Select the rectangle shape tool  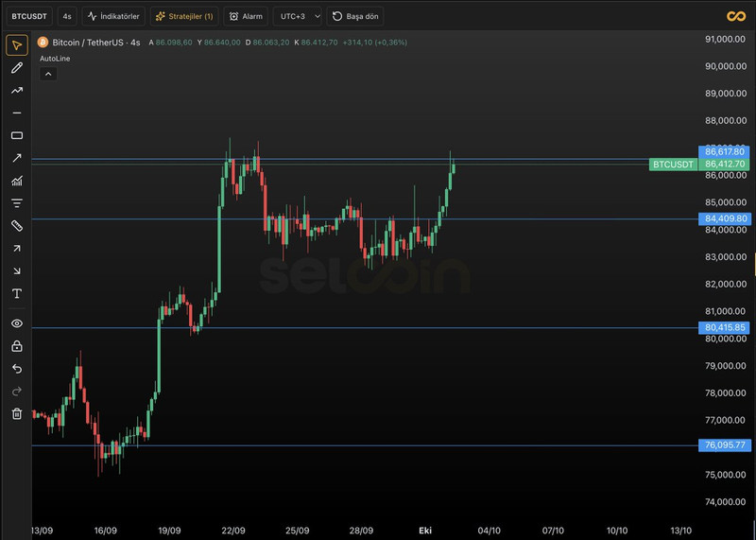point(17,135)
